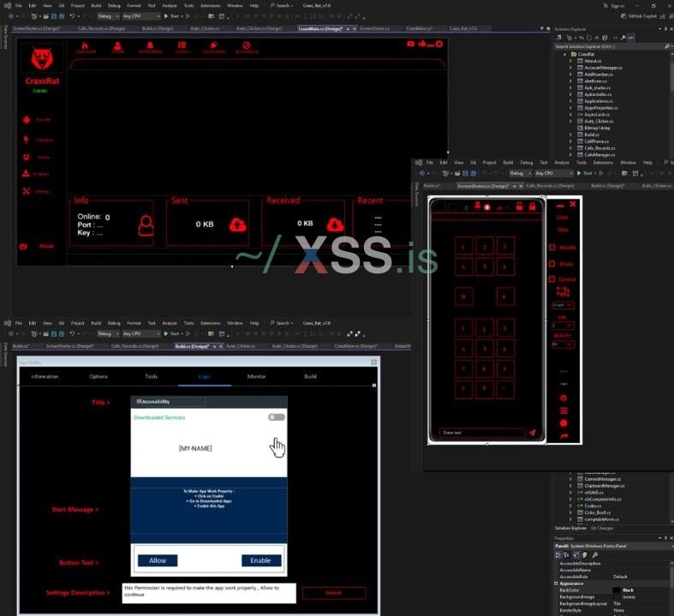This screenshot has height=616, width=674.
Task: Click the screen-resize icon below Control checkbox
Action: [x=564, y=292]
